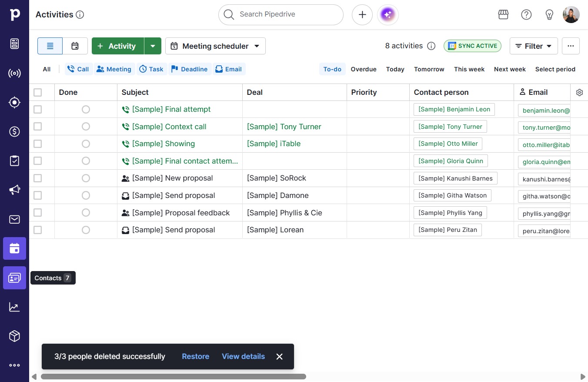
Task: Open the three-dot more options button
Action: pos(571,46)
